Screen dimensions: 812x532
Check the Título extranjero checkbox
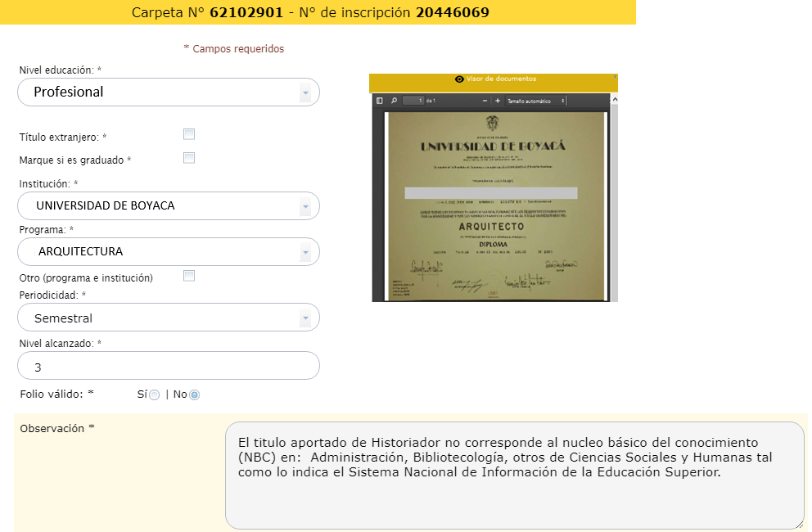coord(189,134)
